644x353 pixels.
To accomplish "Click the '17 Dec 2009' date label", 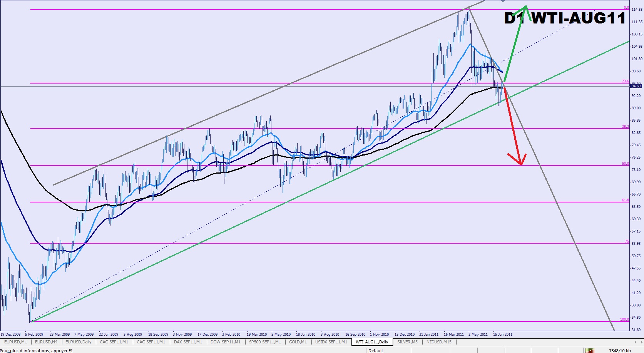I will coord(207,335).
